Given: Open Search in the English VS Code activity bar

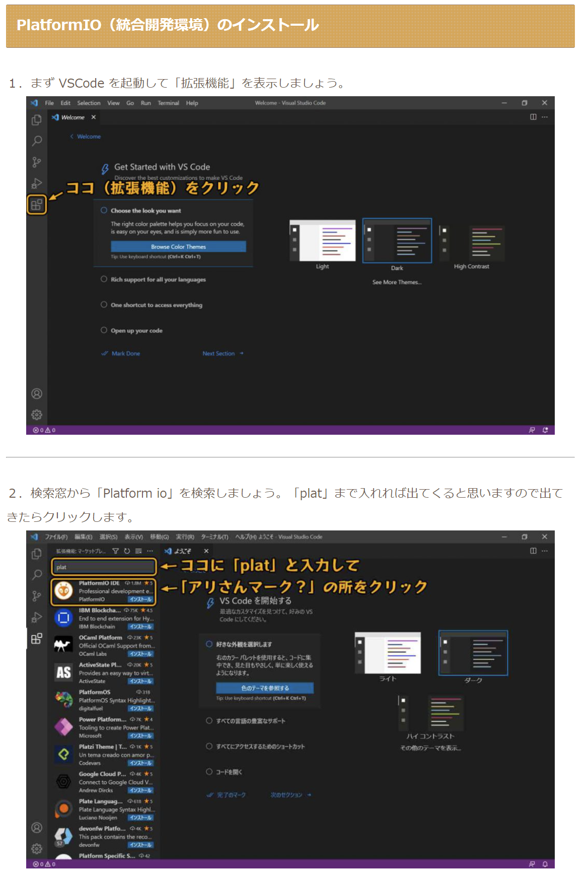Looking at the screenshot, I should pos(37,141).
